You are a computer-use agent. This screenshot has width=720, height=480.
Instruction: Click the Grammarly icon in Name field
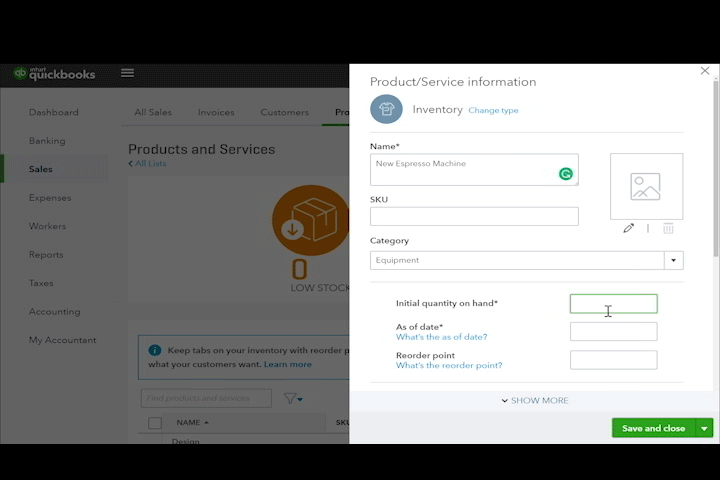pyautogui.click(x=566, y=174)
